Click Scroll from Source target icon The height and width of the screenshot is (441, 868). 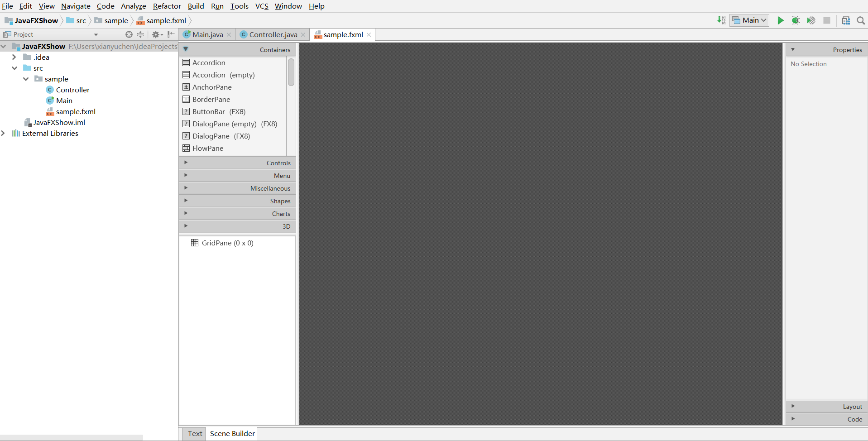click(129, 34)
